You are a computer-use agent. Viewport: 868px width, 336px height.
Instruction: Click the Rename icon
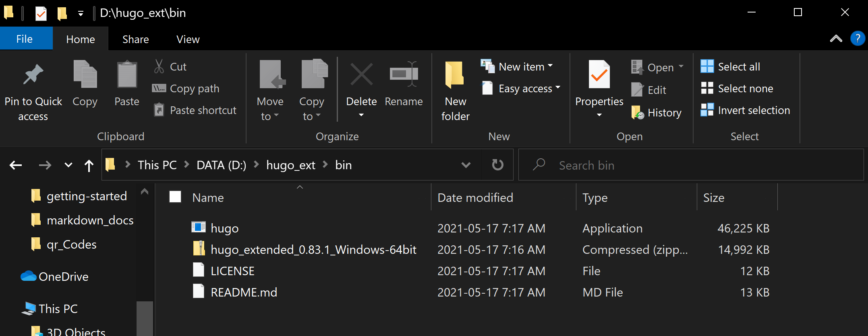pyautogui.click(x=404, y=74)
